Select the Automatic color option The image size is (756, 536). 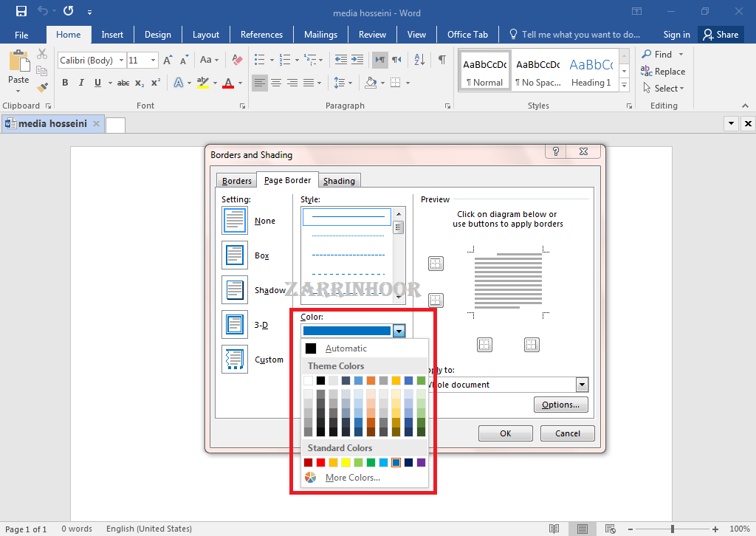tap(346, 348)
